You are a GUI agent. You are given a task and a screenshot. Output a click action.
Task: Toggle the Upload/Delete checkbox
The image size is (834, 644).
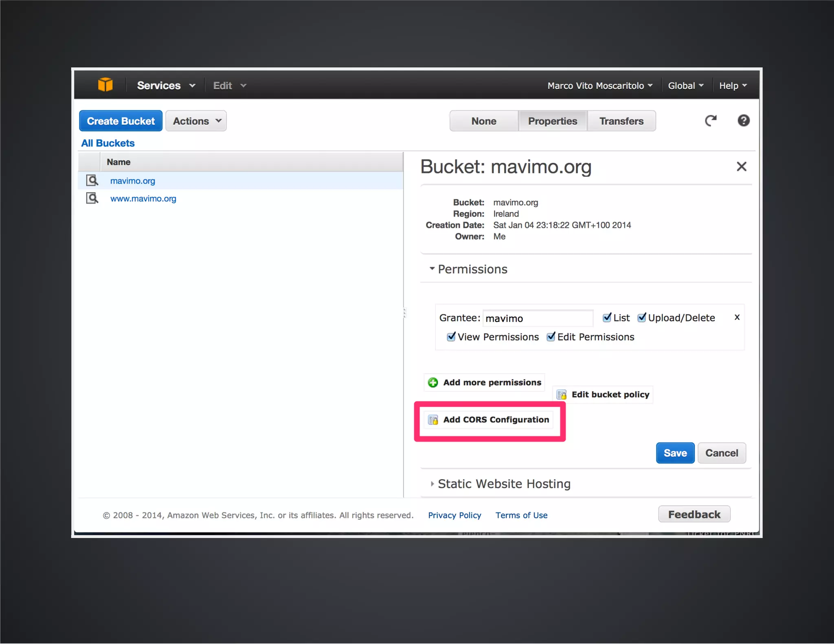click(x=642, y=318)
